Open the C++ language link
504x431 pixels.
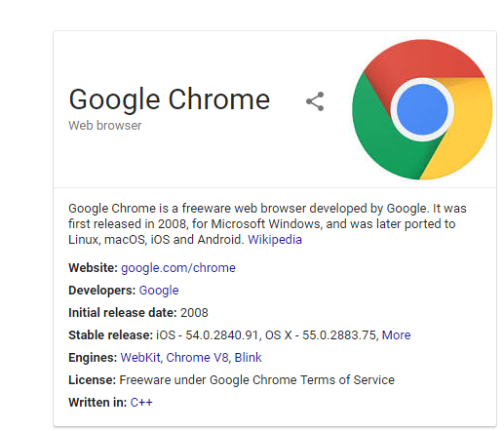(x=141, y=403)
